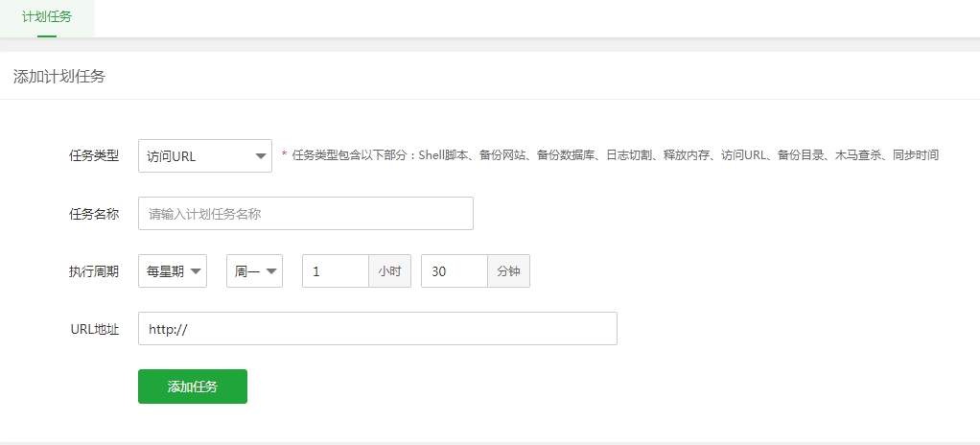Screen dimensions: 980x445
Task: Click the URL地址 field label
Action: (x=95, y=329)
